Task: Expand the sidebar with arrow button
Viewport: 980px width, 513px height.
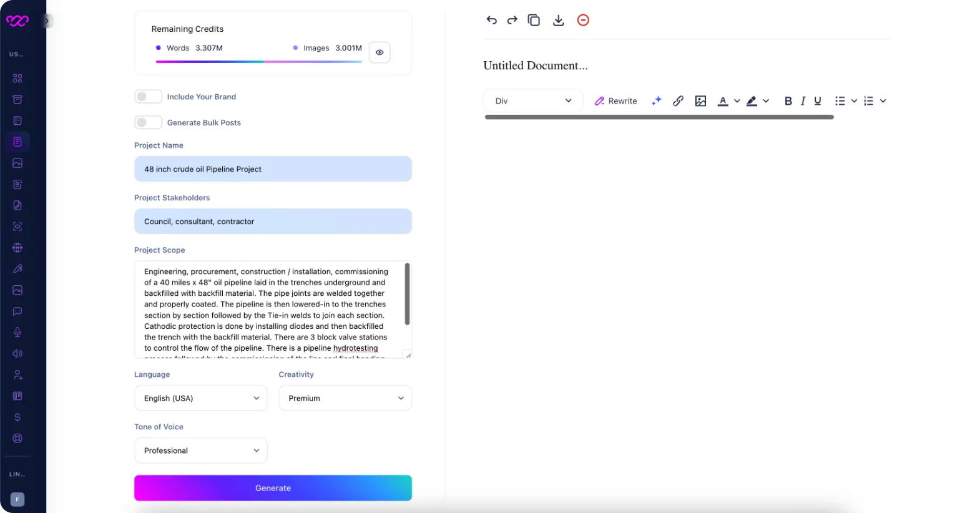Action: pos(47,21)
